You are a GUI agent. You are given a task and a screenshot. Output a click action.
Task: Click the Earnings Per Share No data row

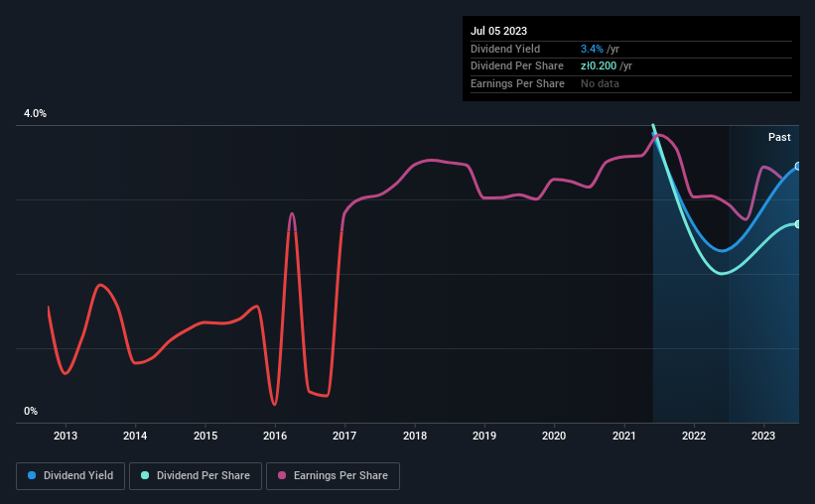[631, 83]
